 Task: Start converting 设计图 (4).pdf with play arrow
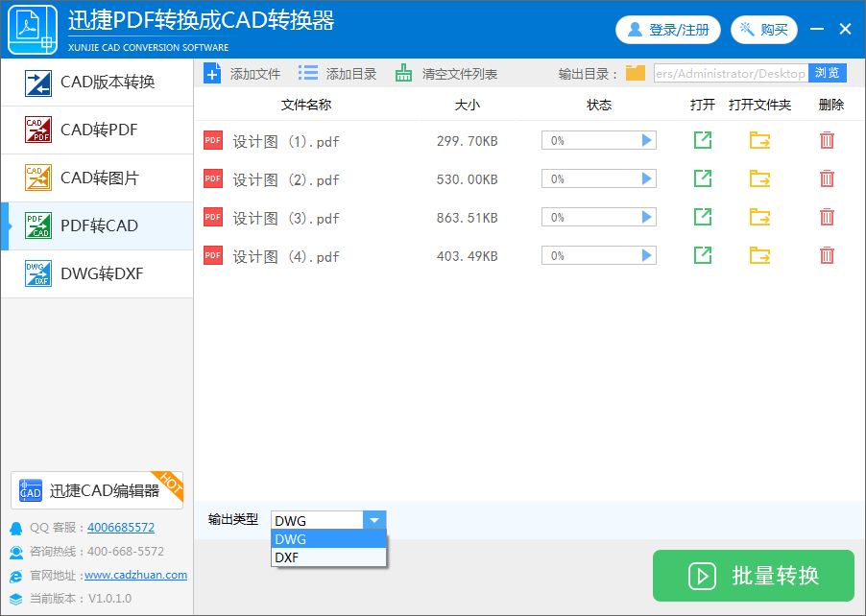(647, 255)
